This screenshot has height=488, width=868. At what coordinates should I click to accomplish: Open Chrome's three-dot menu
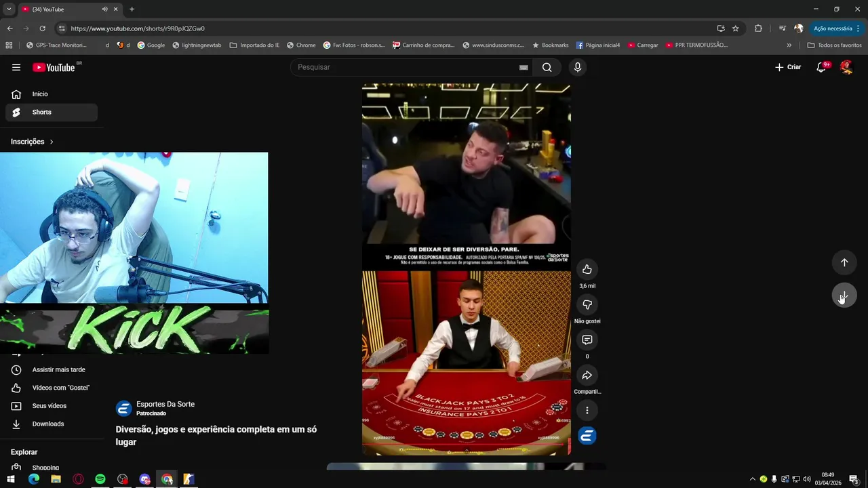tap(858, 28)
